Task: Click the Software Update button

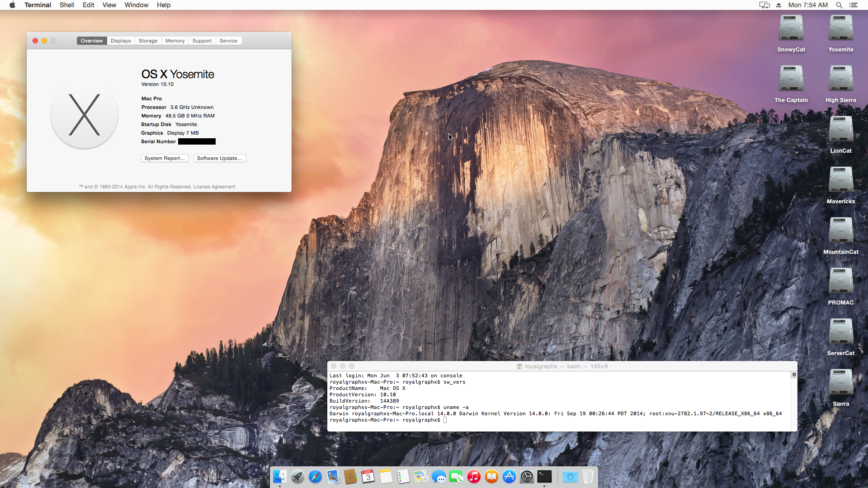Action: coord(220,158)
